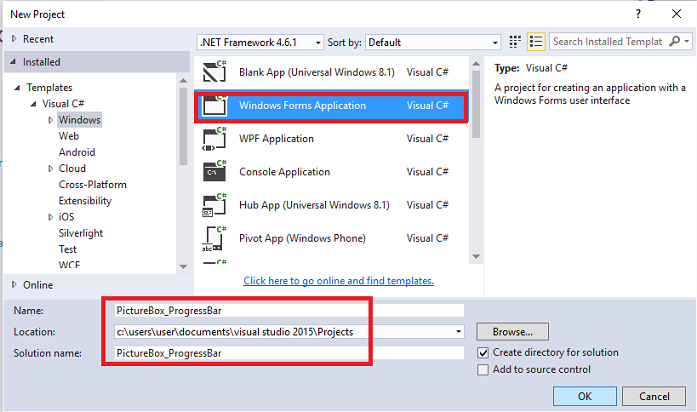Screen dimensions: 697x412
Task: Switch template view to small icons grid
Action: coord(515,42)
